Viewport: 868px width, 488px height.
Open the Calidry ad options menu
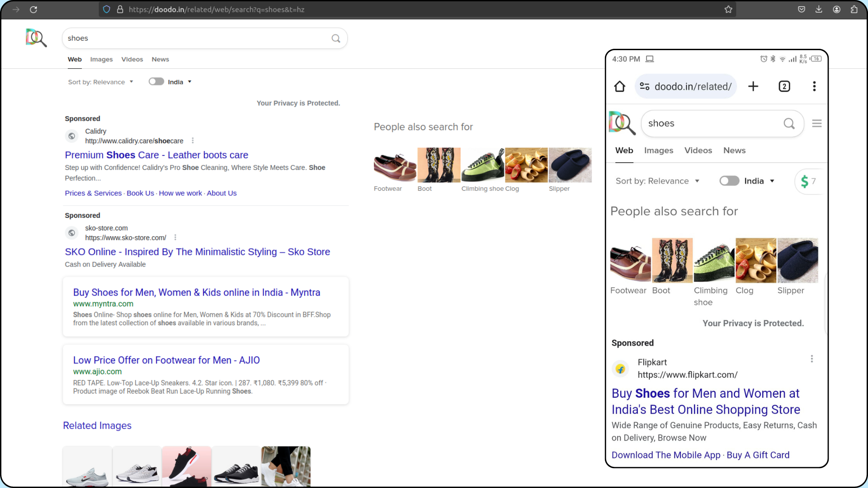[193, 141]
